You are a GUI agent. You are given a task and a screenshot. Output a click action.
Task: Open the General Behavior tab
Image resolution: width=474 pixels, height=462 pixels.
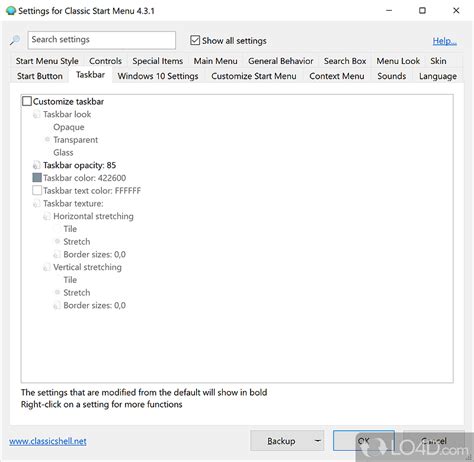pos(281,61)
